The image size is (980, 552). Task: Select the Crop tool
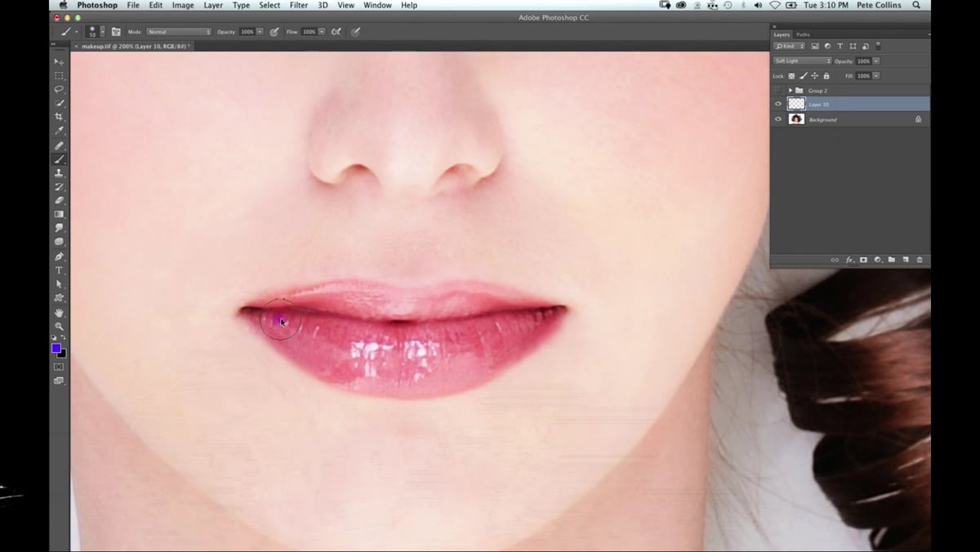tap(59, 118)
